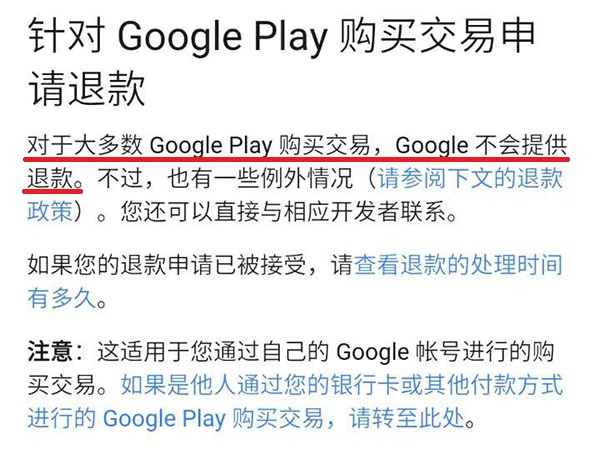Click the bold 注意 label
This screenshot has height=454, width=600.
(50, 351)
